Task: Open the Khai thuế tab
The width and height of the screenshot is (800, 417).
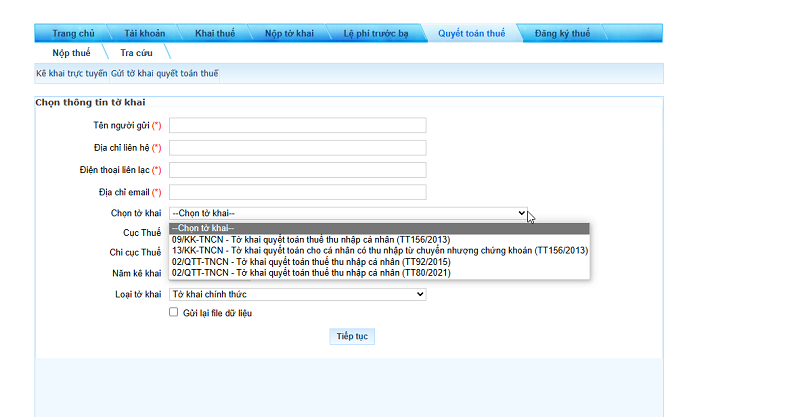Action: (x=215, y=33)
